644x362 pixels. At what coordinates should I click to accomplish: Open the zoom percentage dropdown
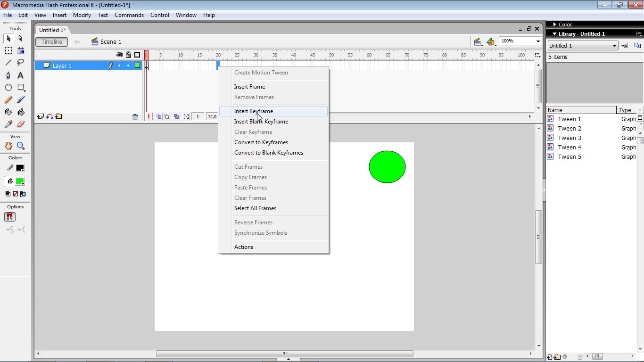[x=537, y=41]
